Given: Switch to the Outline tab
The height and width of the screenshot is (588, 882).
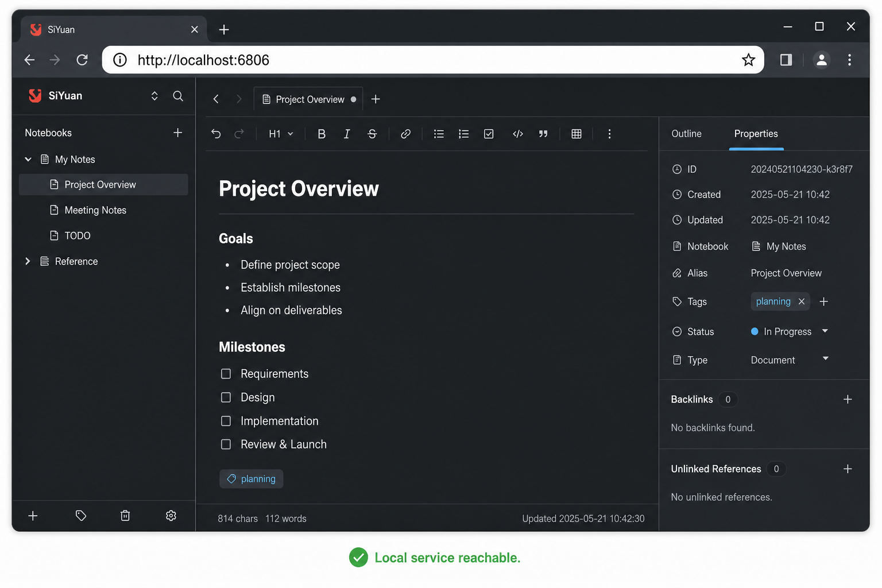Looking at the screenshot, I should (x=686, y=133).
